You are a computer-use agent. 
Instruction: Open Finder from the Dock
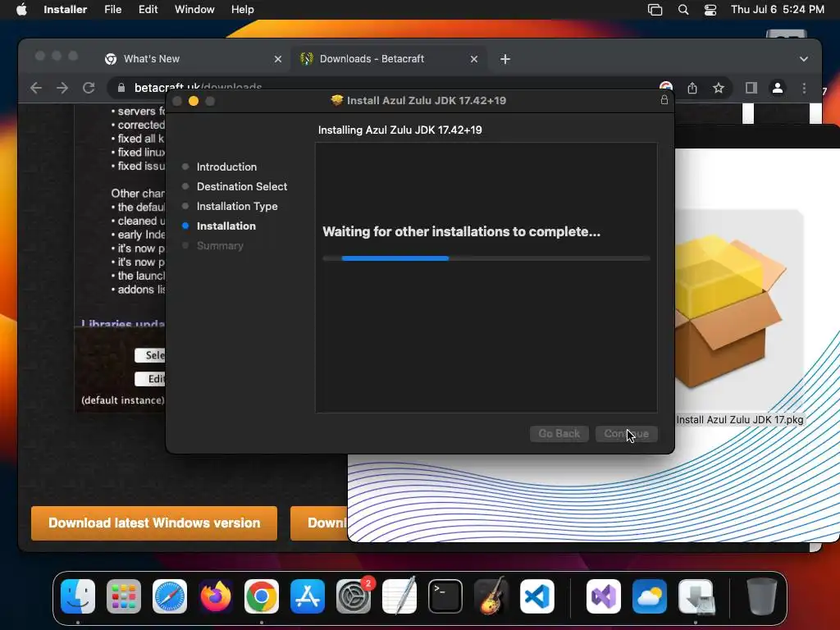(78, 596)
